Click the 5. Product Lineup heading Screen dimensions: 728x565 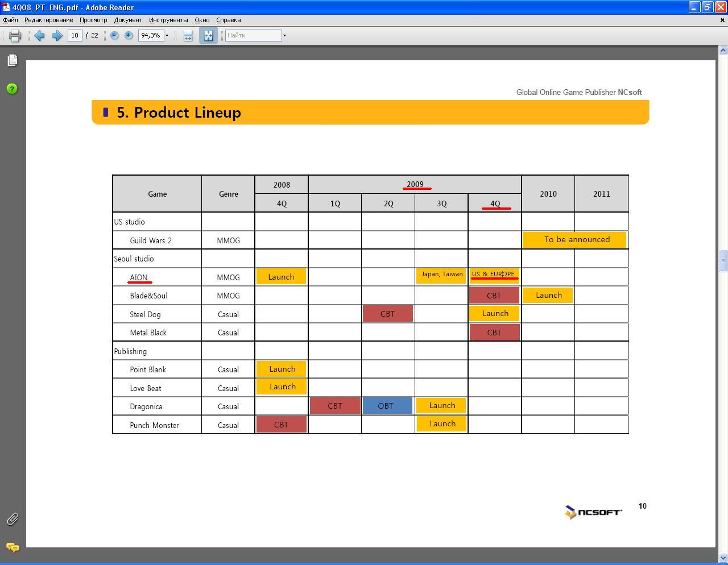tap(179, 113)
